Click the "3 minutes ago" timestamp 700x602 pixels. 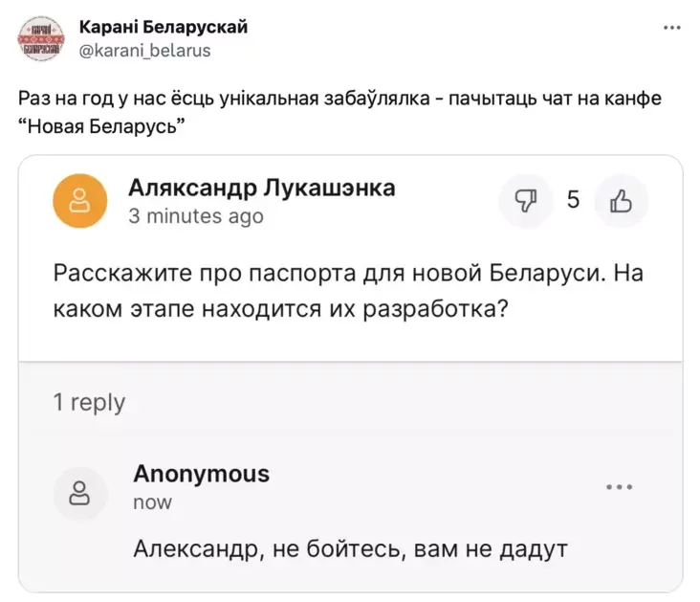[195, 217]
